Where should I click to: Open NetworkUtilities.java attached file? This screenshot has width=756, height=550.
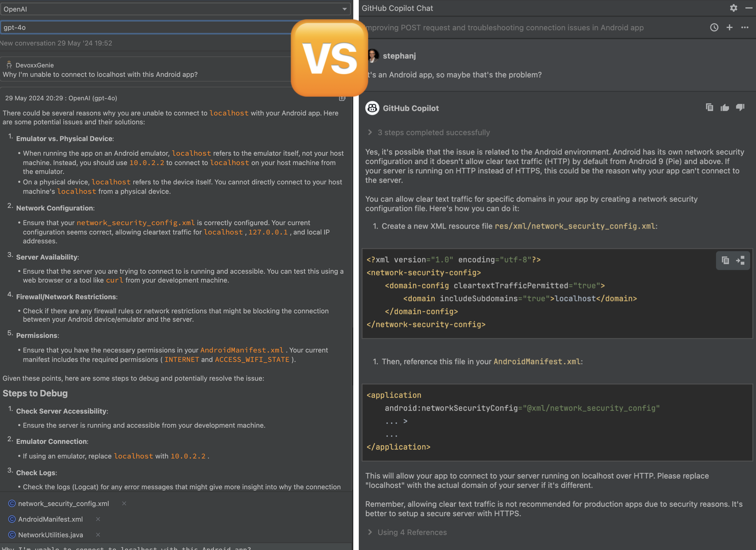(x=50, y=535)
